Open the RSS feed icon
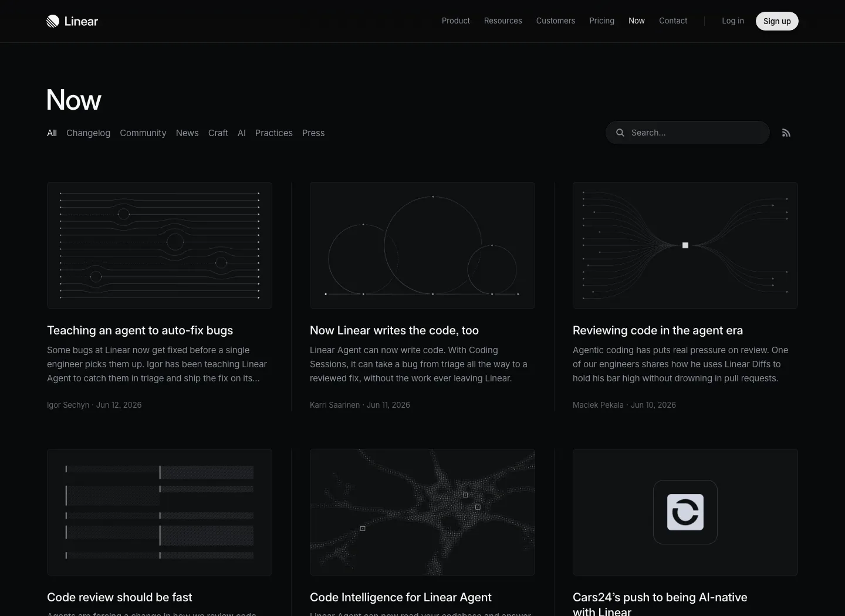845x616 pixels. click(x=786, y=133)
